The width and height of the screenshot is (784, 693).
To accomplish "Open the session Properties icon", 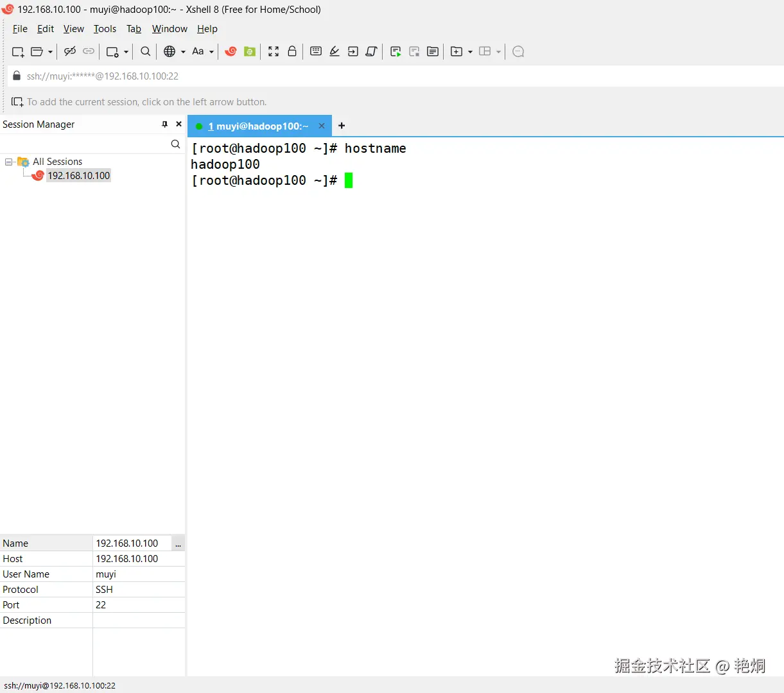I will tap(112, 52).
